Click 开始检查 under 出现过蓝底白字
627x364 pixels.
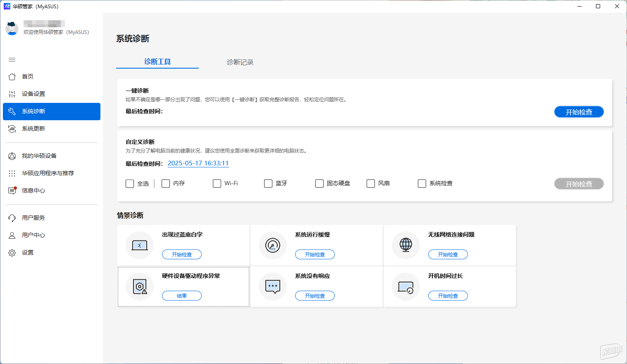[182, 255]
